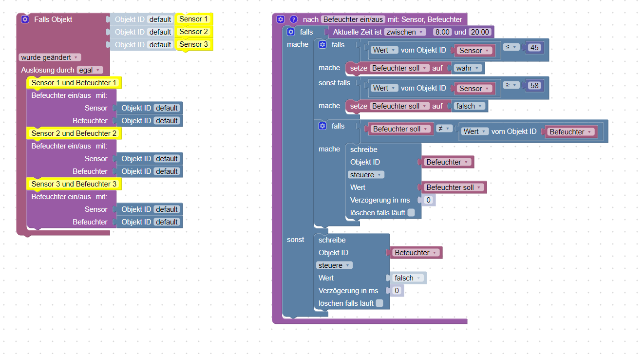Open 'Wert' dropdown in the ≤ 45 condition
The image size is (644, 354).
click(x=384, y=50)
